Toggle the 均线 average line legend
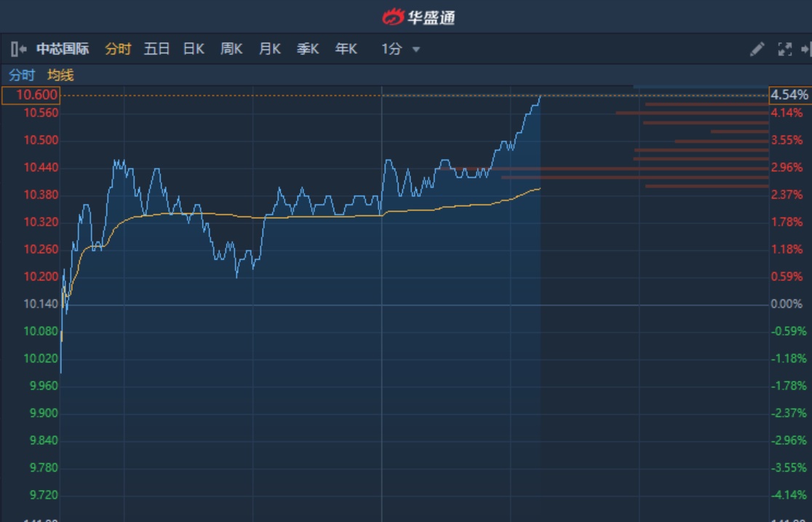The image size is (812, 522). pyautogui.click(x=60, y=75)
